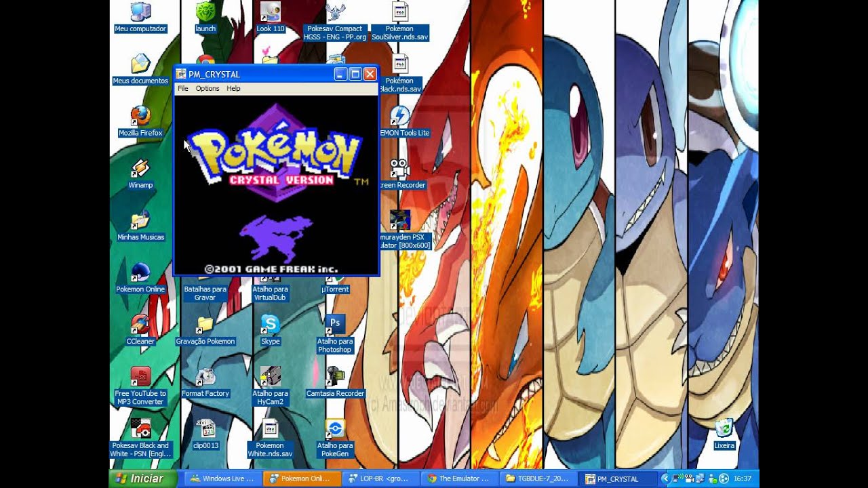Open the File menu in PM_CRYSTAL
The image size is (868, 488).
(x=182, y=88)
